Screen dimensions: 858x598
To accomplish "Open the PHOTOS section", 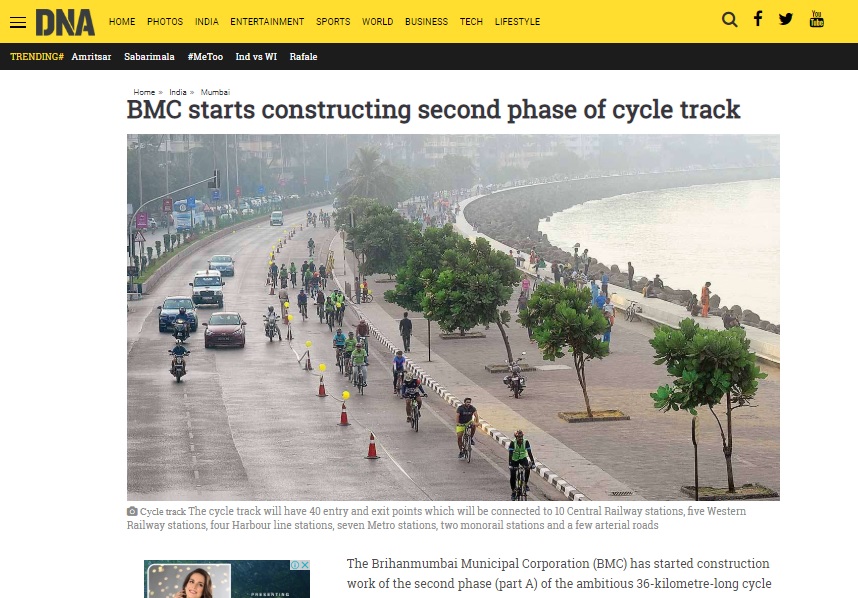I will [x=165, y=22].
